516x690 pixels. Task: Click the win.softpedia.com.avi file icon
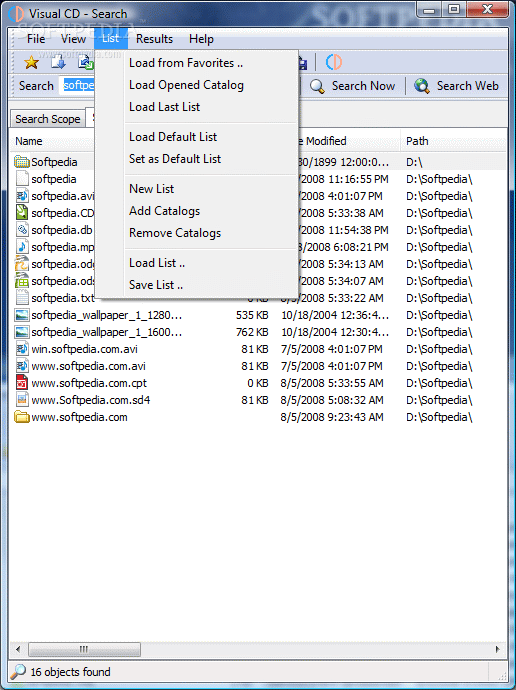22,349
